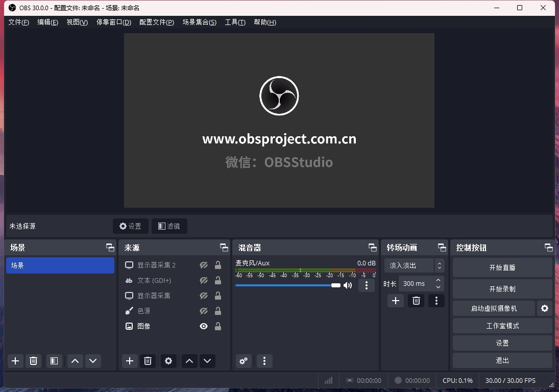
Task: Open virtual camera settings gear
Action: (545, 308)
